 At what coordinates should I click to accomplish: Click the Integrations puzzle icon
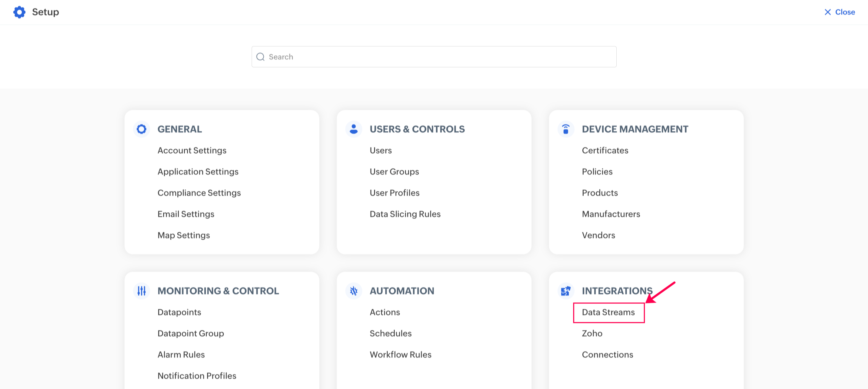coord(565,291)
